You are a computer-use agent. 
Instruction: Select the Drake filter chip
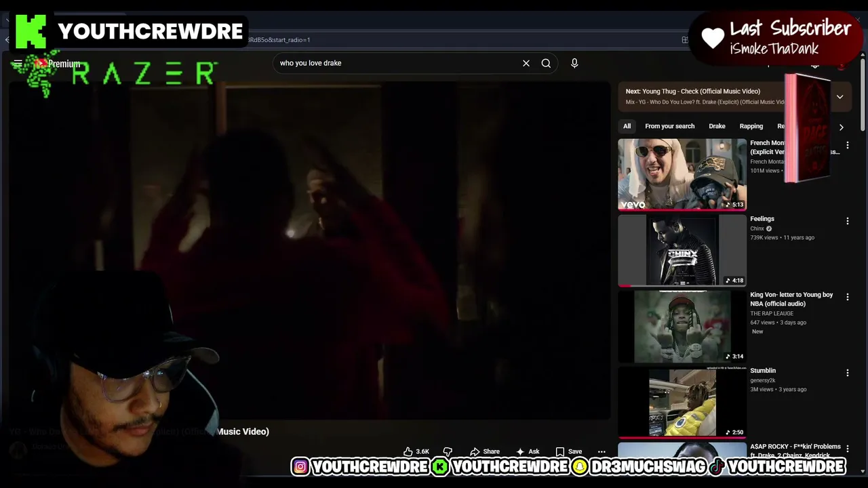pyautogui.click(x=717, y=126)
